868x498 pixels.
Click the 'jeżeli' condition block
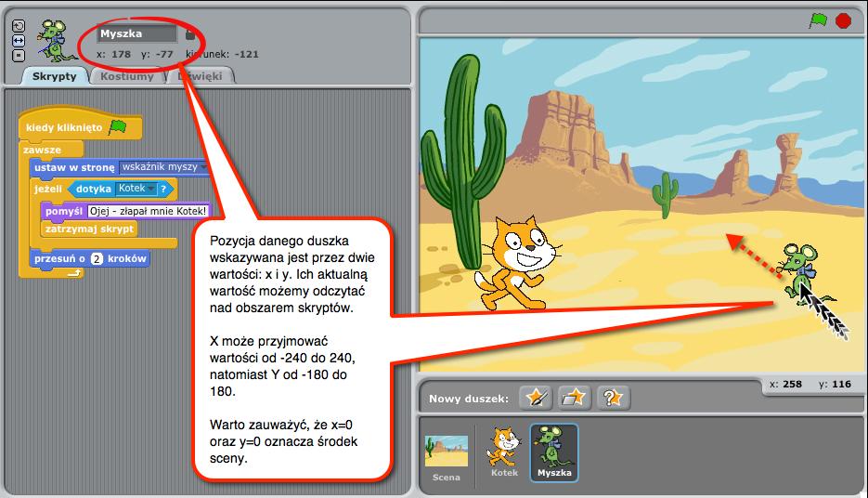tap(47, 189)
